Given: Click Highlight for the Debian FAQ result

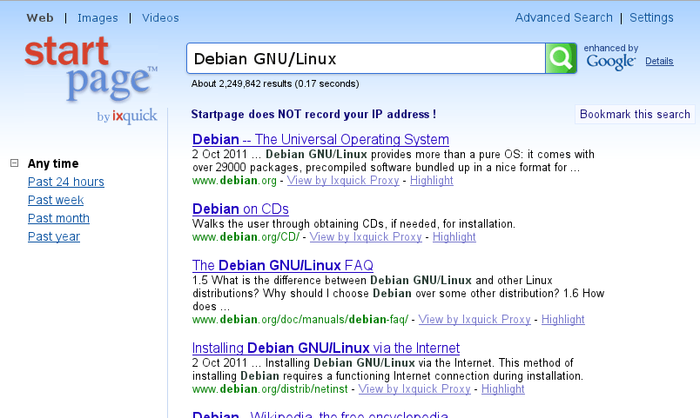Looking at the screenshot, I should (563, 319).
